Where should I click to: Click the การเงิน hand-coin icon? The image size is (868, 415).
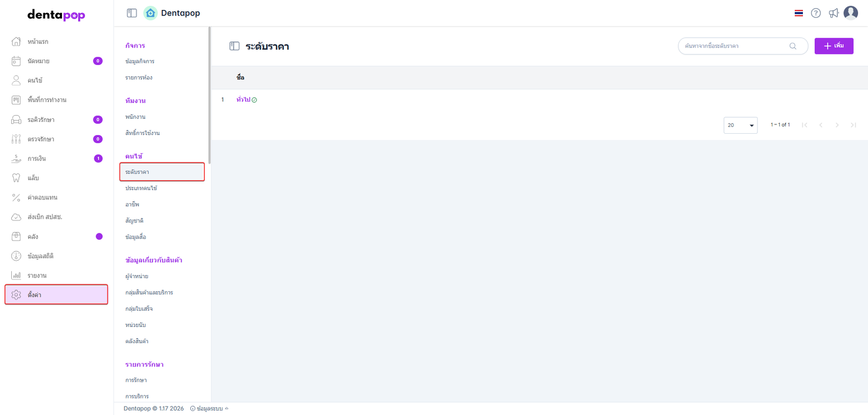tap(17, 159)
